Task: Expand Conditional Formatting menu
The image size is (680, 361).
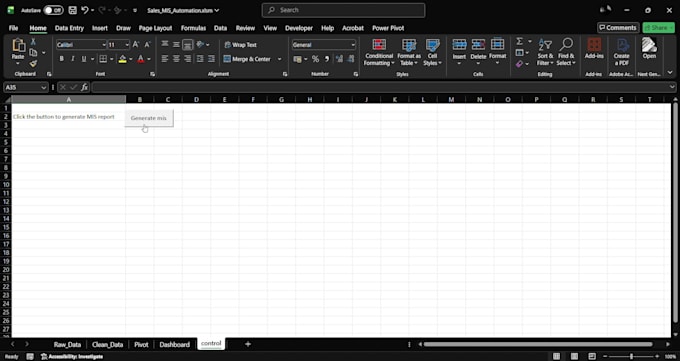Action: coord(379,52)
